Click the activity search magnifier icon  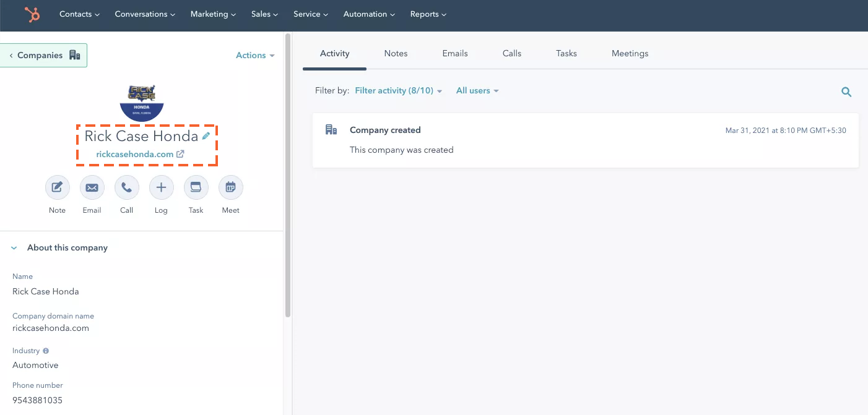[x=846, y=92]
